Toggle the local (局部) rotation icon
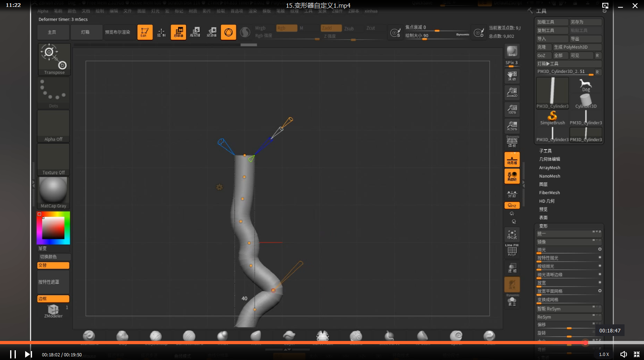This screenshot has width=644, height=360. (x=512, y=176)
